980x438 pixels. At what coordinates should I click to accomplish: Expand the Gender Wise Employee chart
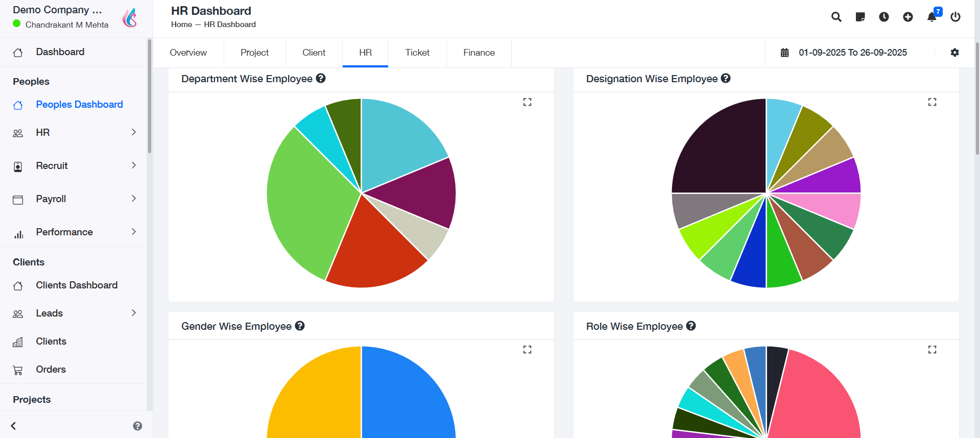(527, 350)
